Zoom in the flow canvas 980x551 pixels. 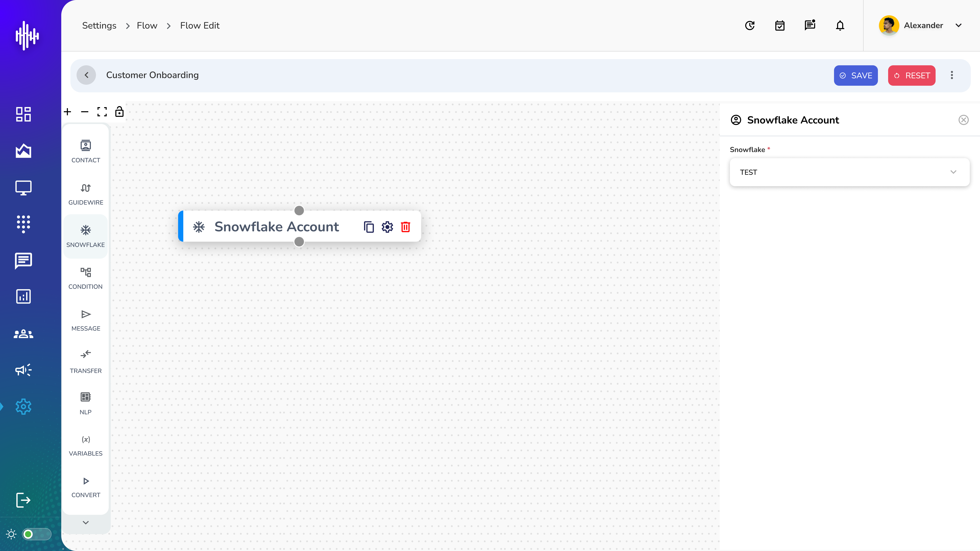click(x=67, y=112)
